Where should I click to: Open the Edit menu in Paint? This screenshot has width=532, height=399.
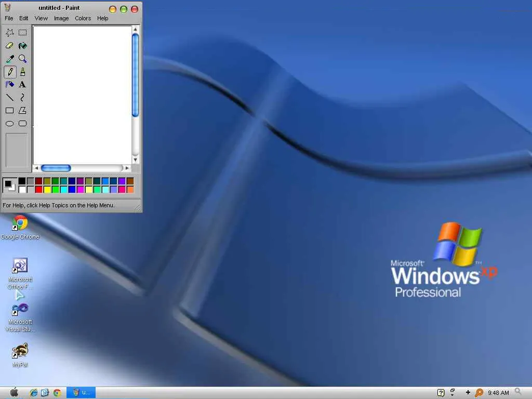(24, 18)
